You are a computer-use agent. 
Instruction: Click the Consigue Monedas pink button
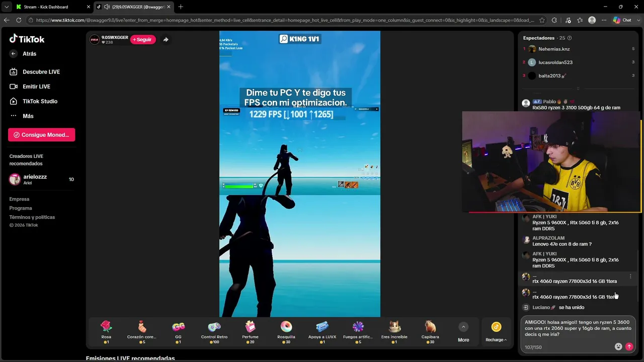pyautogui.click(x=41, y=135)
